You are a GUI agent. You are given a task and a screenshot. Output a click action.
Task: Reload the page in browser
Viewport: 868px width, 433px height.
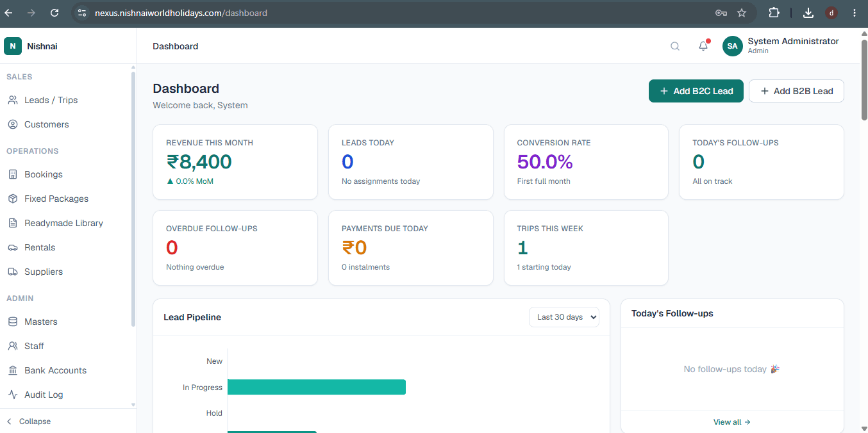(x=54, y=13)
